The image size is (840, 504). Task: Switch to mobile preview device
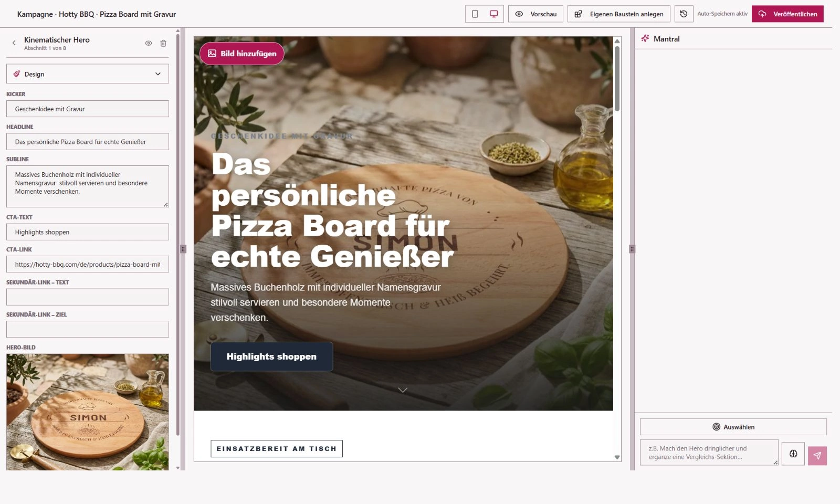click(x=475, y=14)
